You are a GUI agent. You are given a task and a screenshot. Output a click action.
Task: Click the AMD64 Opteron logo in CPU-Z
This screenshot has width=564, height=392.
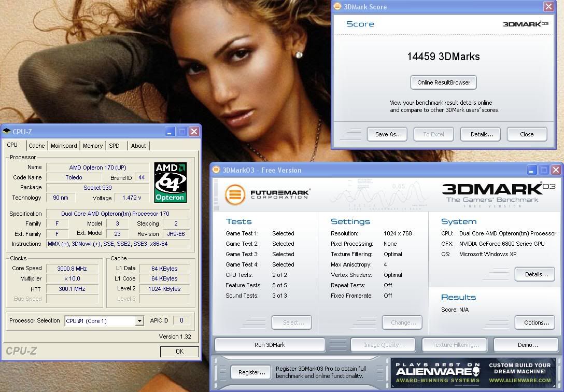[171, 183]
